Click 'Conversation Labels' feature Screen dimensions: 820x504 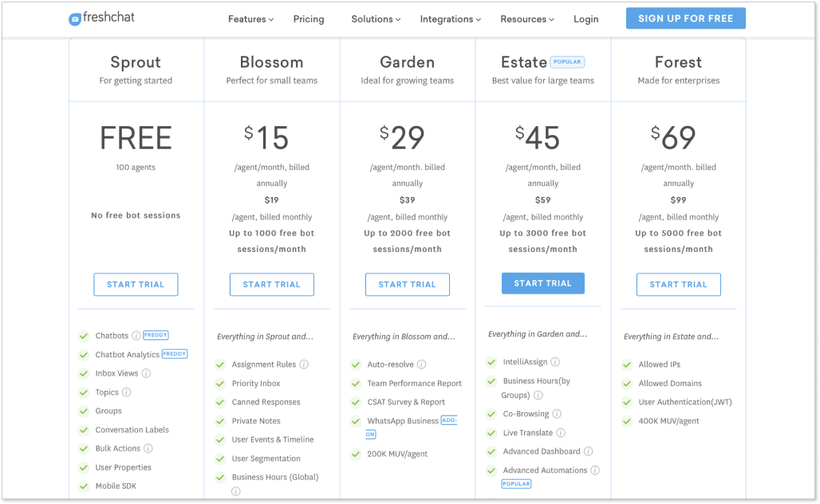tap(132, 430)
